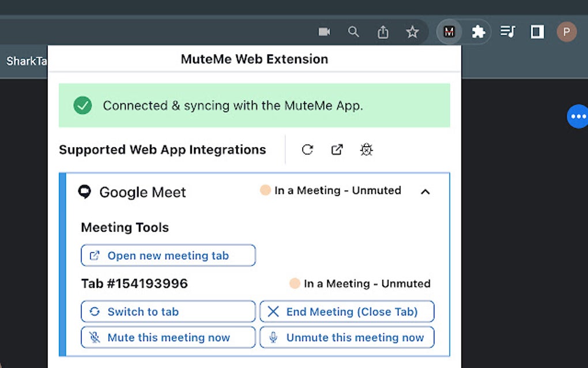Click the share icon in the toolbar
The width and height of the screenshot is (588, 368).
tap(383, 32)
